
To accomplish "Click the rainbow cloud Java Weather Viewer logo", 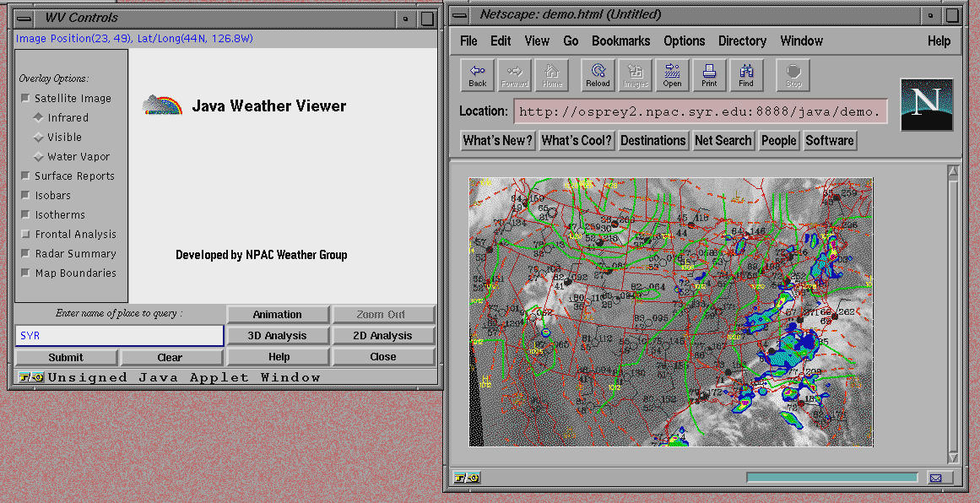I will pyautogui.click(x=163, y=105).
